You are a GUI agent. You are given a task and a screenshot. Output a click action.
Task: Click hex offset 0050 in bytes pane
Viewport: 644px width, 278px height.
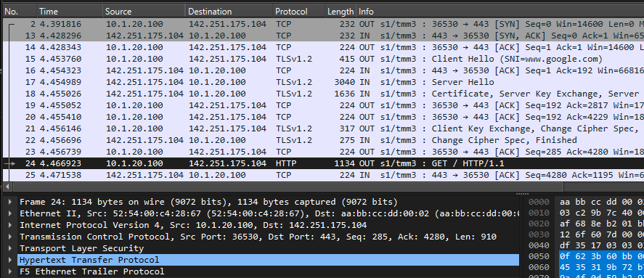click(539, 256)
